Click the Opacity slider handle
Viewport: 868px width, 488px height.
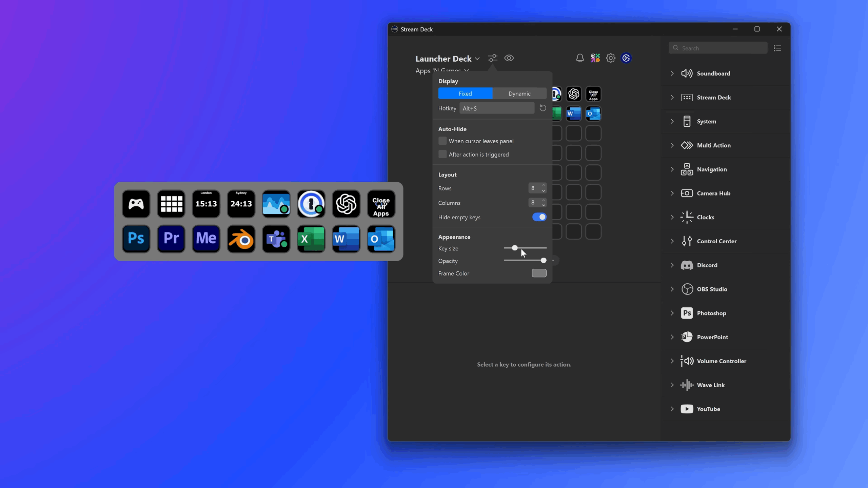[x=544, y=260]
